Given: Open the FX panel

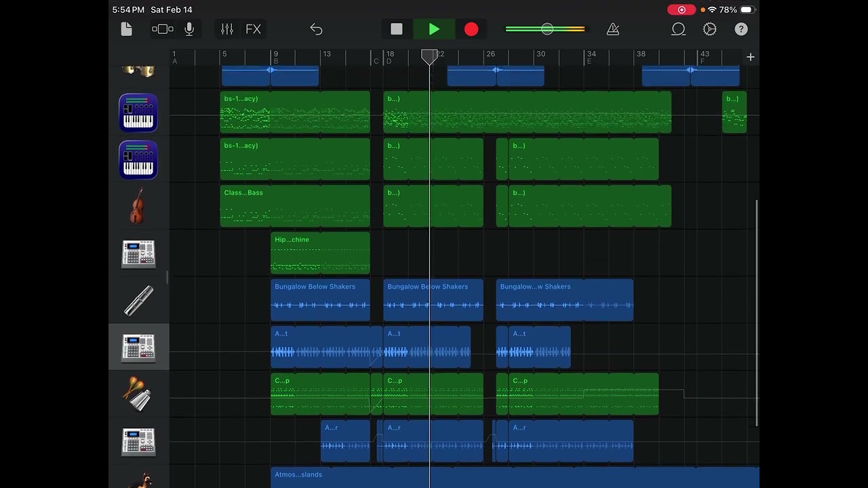Looking at the screenshot, I should [x=253, y=29].
